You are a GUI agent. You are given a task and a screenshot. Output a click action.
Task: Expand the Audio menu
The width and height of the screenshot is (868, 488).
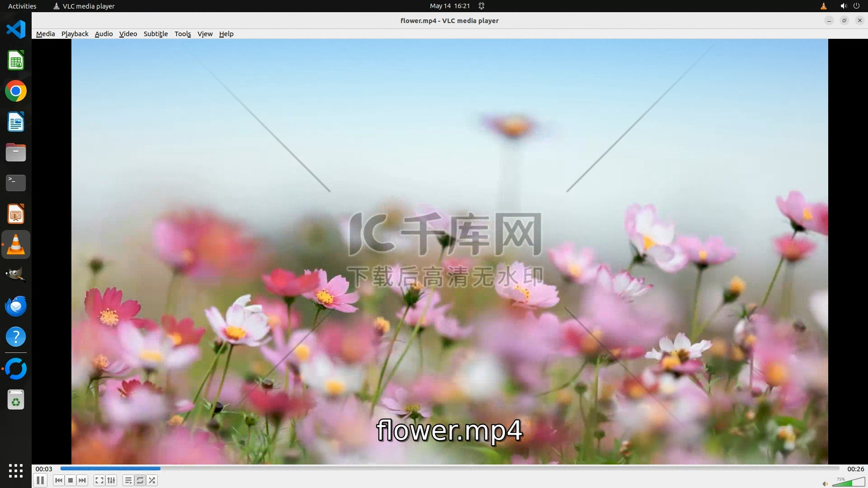[104, 34]
